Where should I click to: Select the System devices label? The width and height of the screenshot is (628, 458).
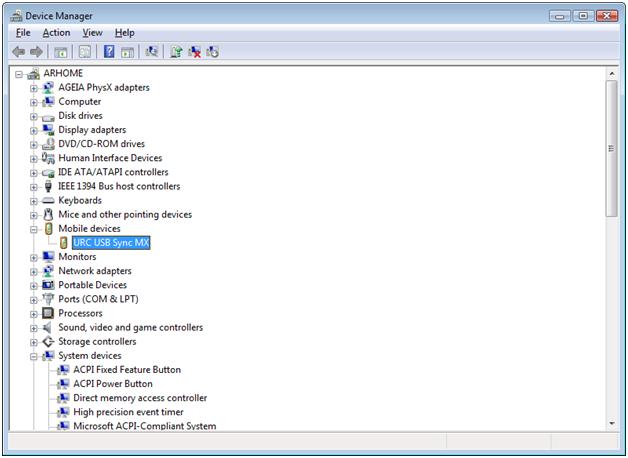[x=90, y=356]
